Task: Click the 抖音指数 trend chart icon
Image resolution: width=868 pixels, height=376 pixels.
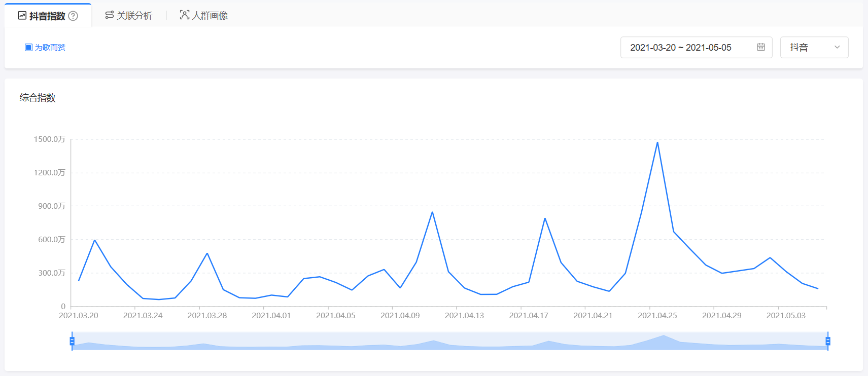Action: pos(22,16)
